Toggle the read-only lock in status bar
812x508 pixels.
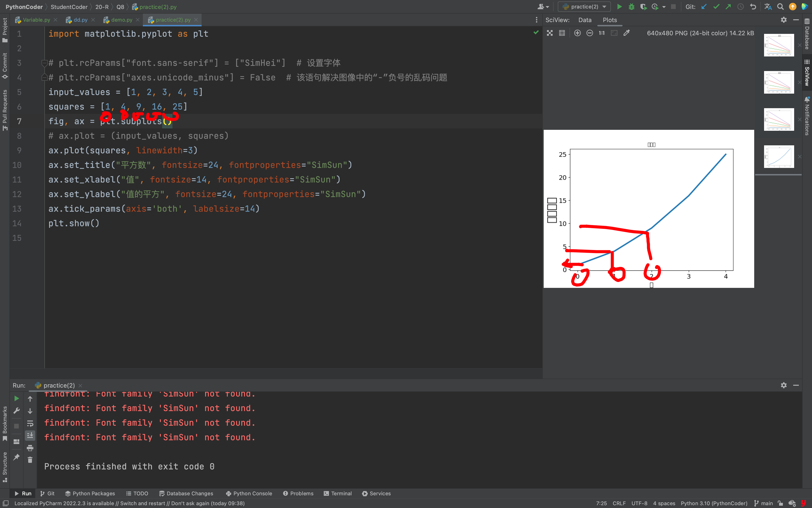coord(781,503)
